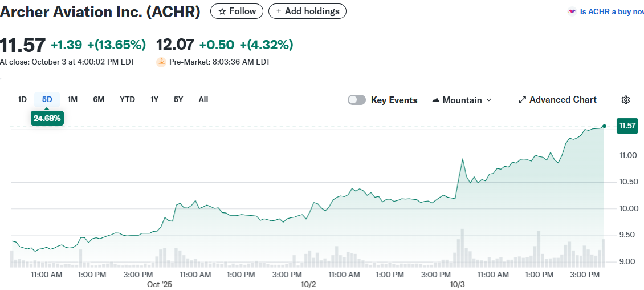Choose the YTD time range
This screenshot has height=290, width=644.
click(x=127, y=99)
